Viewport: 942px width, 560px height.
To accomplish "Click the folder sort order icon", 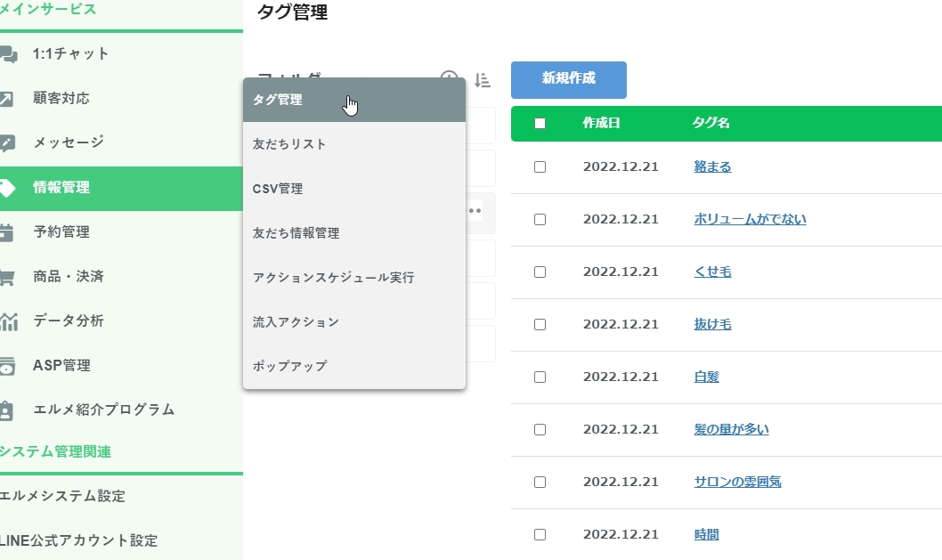I will point(482,80).
